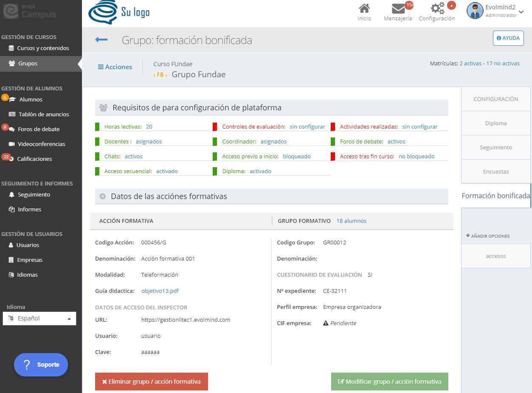Click the Evolmind2 user avatar
532x393 pixels.
475,11
